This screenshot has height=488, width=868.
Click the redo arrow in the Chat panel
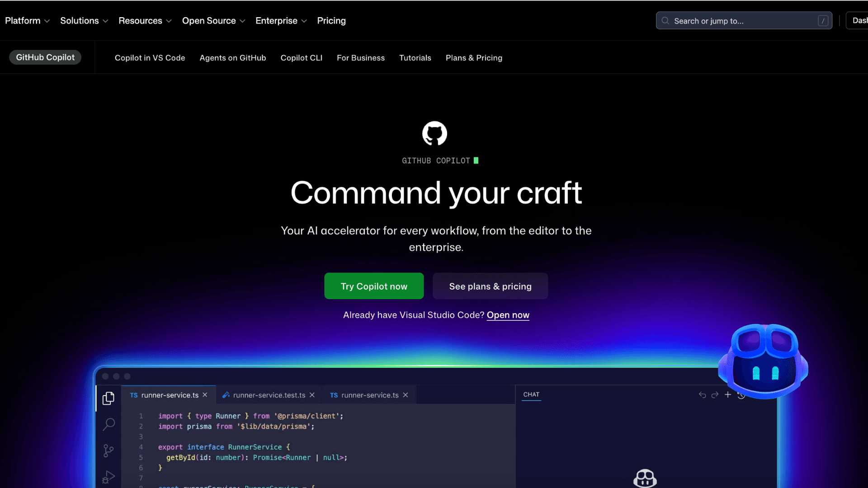715,395
